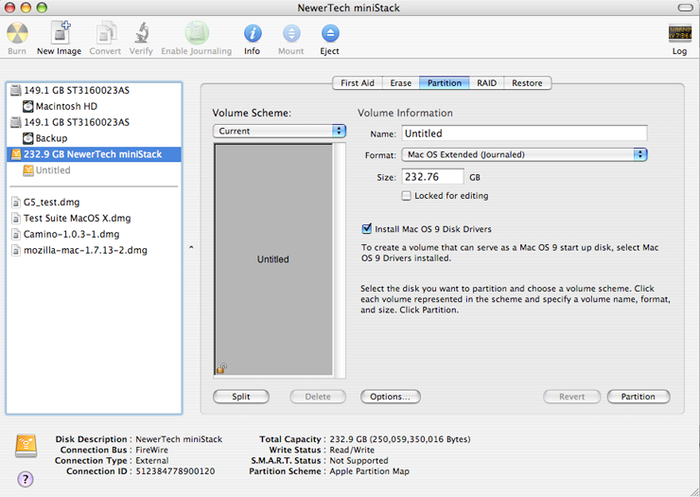Select Camino-1.0.3-1.dmg text
Viewport: 700px width, 497px height.
pos(71,234)
